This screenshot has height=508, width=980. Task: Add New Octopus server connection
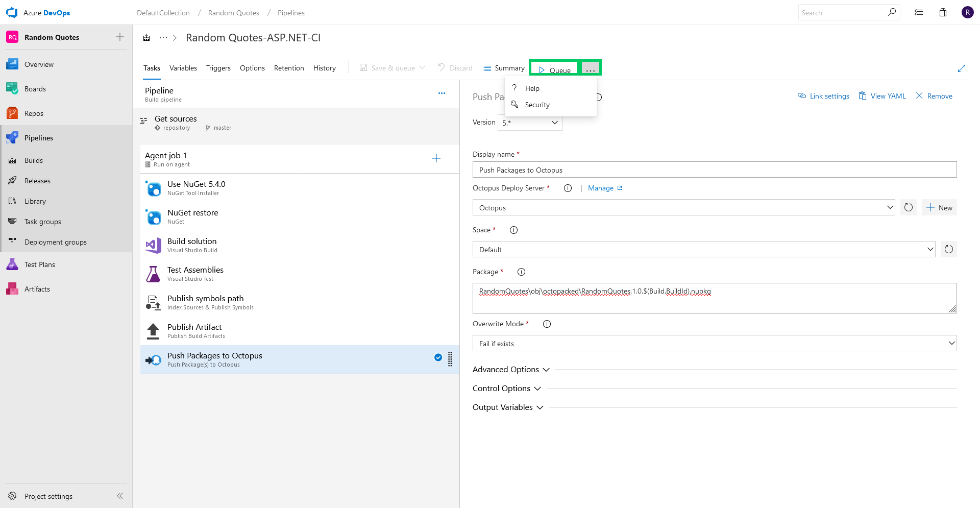coord(939,207)
